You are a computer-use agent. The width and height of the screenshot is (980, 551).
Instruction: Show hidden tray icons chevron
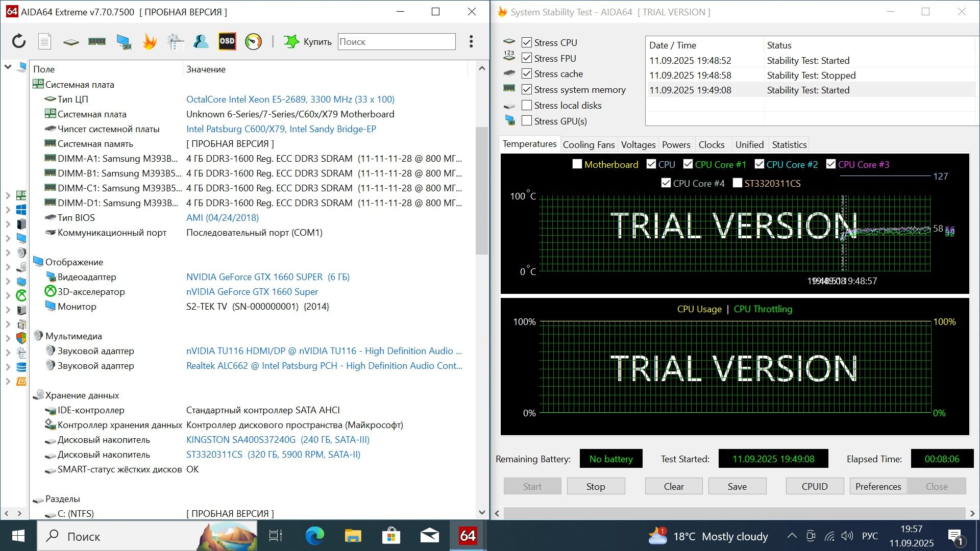[792, 536]
